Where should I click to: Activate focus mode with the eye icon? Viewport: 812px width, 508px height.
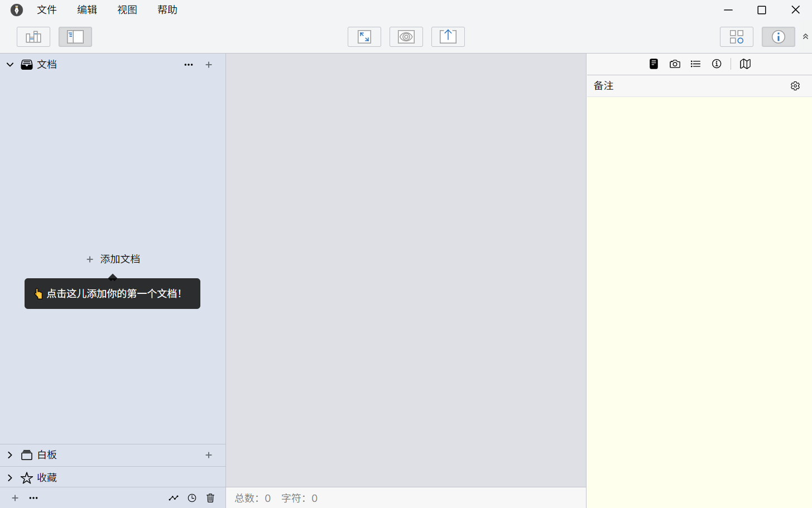(x=406, y=37)
